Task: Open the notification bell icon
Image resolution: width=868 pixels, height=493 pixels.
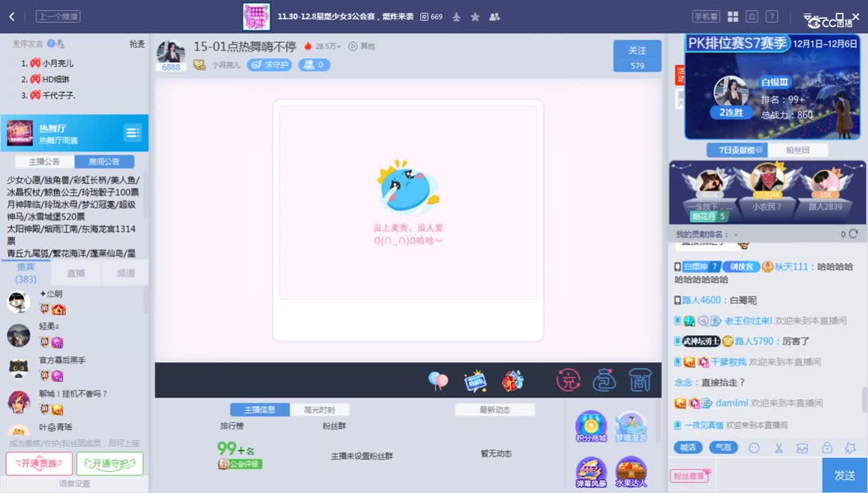Action: click(752, 16)
